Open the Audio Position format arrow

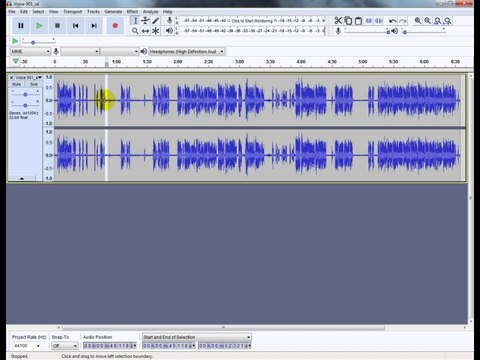135,346
